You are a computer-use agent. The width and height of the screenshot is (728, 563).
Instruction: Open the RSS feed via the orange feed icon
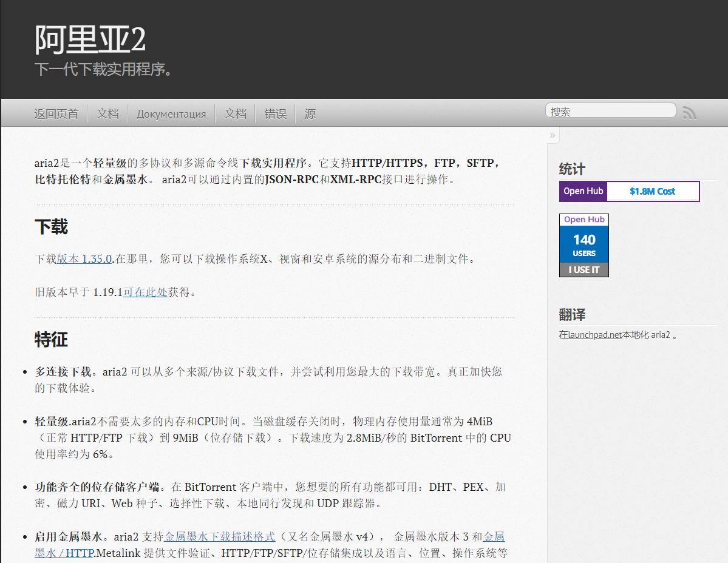pos(689,112)
